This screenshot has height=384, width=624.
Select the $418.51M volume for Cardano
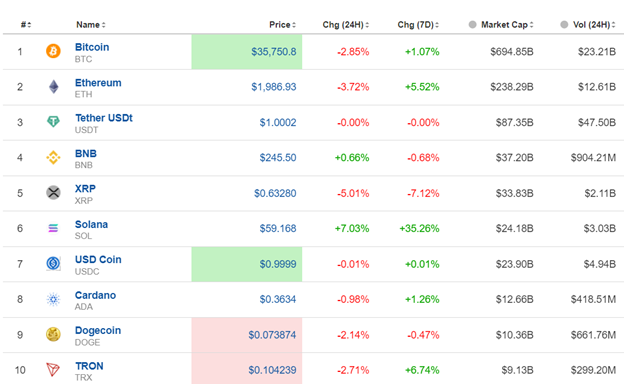click(593, 299)
